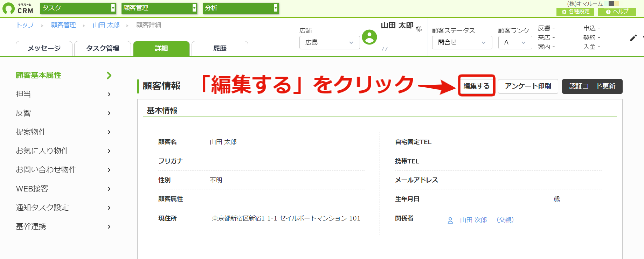The image size is (644, 259).
Task: Click the chevron next to 通知タスク設定
Action: [109, 208]
